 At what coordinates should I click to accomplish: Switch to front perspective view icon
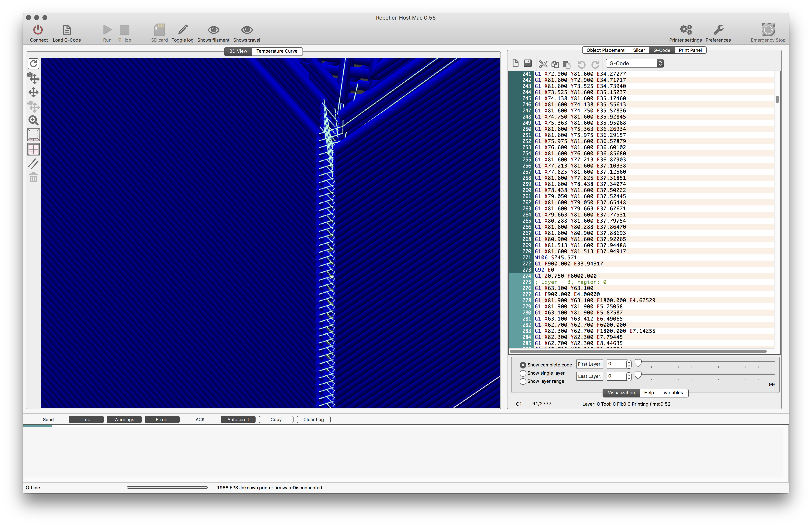tap(33, 135)
